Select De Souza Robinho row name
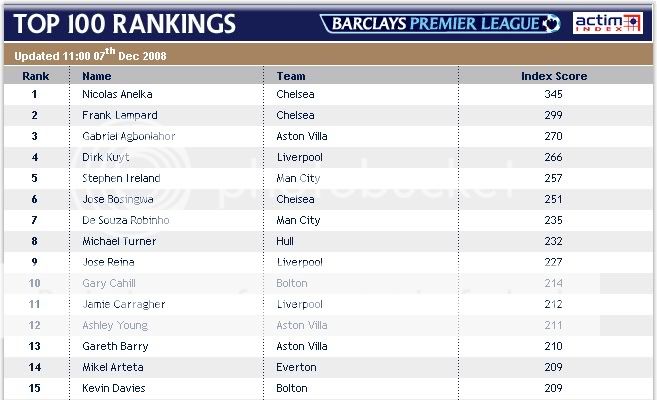Viewport: 657px width, 400px height. [125, 220]
